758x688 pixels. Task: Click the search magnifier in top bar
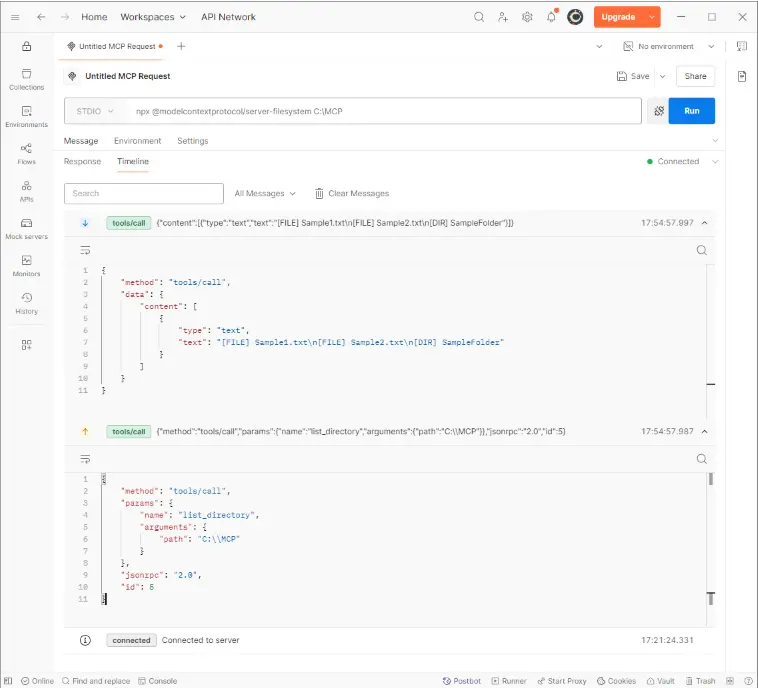(x=479, y=17)
